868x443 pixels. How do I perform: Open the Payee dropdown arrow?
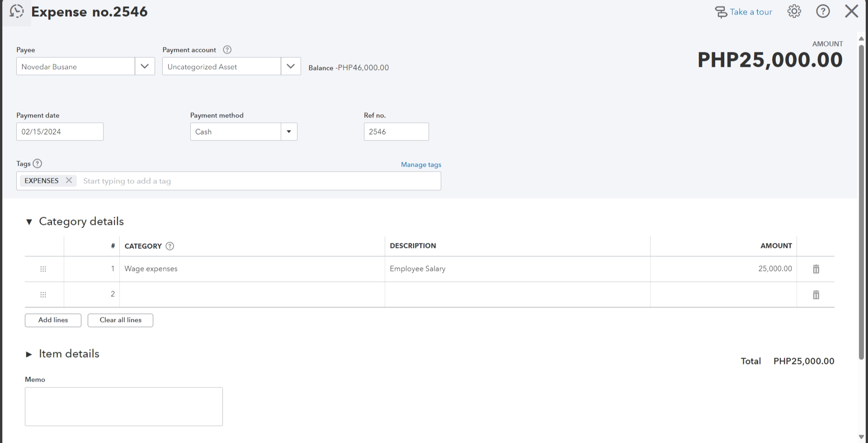(x=145, y=66)
